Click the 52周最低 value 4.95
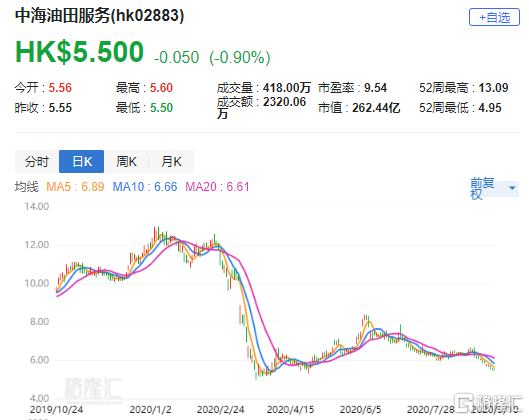The height and width of the screenshot is (420, 529). [490, 108]
